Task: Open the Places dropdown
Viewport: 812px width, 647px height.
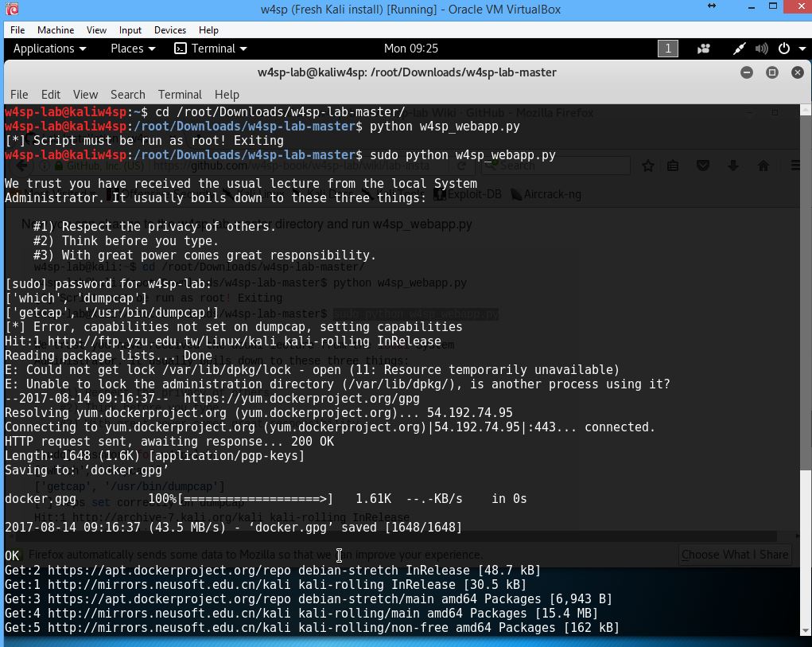Action: [132, 49]
